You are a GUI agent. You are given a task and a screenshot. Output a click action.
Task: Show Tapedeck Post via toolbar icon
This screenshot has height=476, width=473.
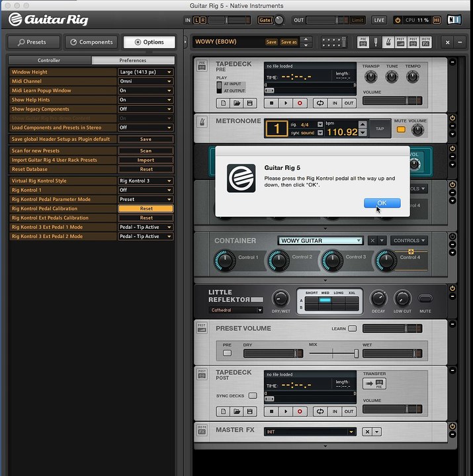pyautogui.click(x=413, y=42)
